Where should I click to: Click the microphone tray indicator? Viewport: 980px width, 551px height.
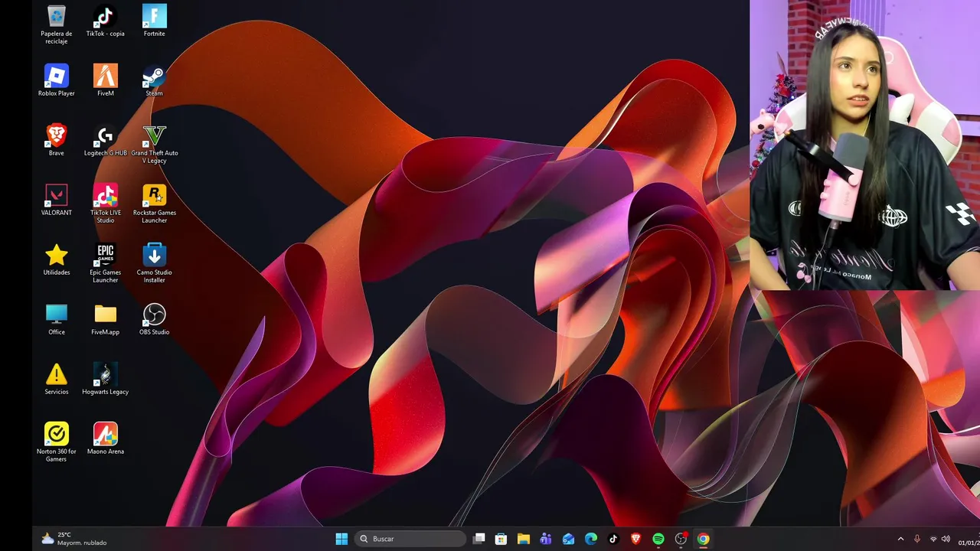[917, 539]
